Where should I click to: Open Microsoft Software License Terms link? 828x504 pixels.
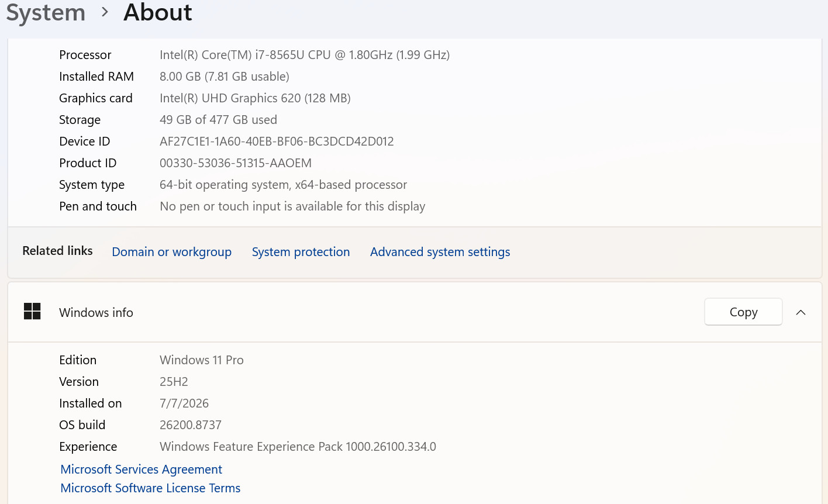click(150, 488)
